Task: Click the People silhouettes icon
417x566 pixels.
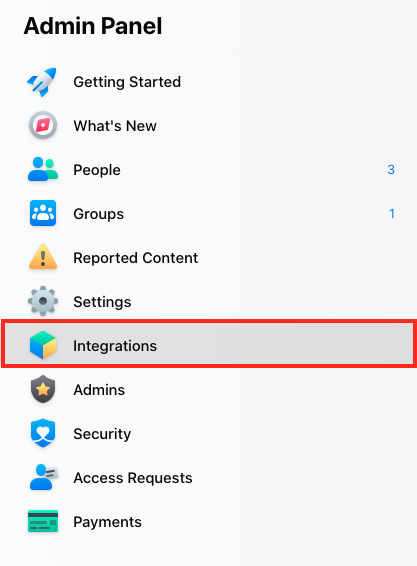Action: point(43,169)
